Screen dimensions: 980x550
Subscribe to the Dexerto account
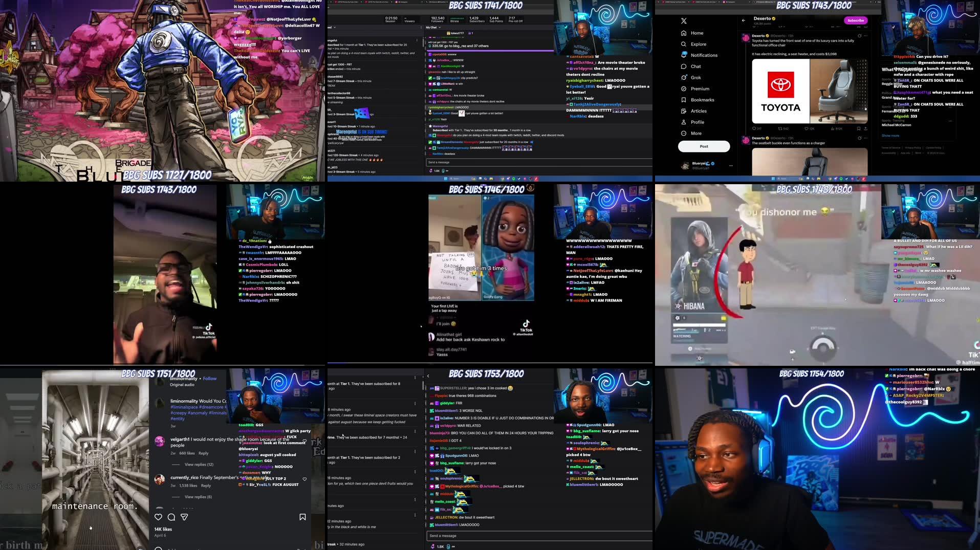[855, 20]
